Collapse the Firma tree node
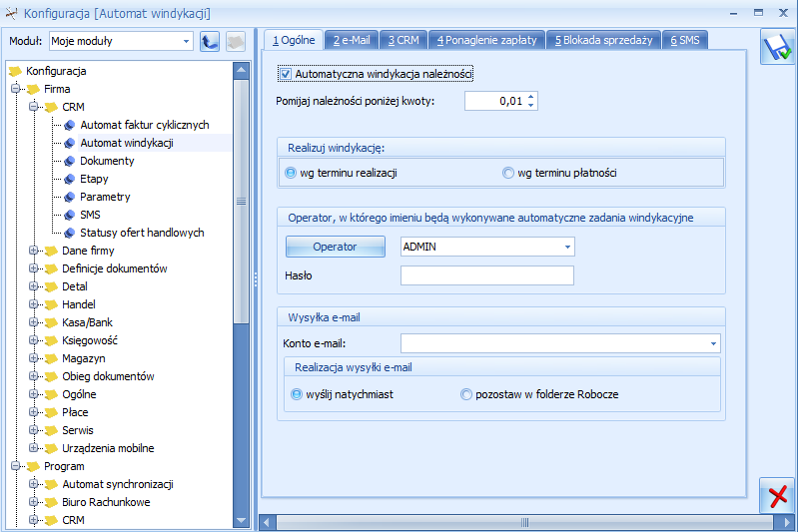This screenshot has width=798, height=532. [16, 89]
